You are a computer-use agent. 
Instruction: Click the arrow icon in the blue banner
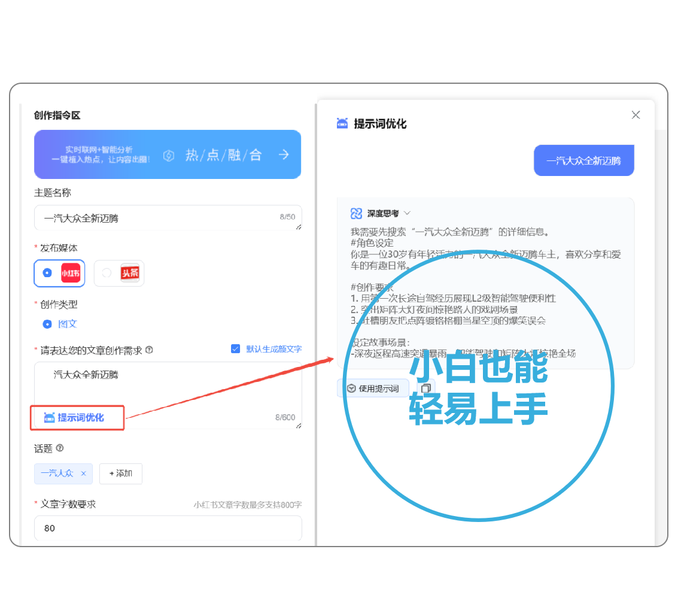pyautogui.click(x=284, y=154)
